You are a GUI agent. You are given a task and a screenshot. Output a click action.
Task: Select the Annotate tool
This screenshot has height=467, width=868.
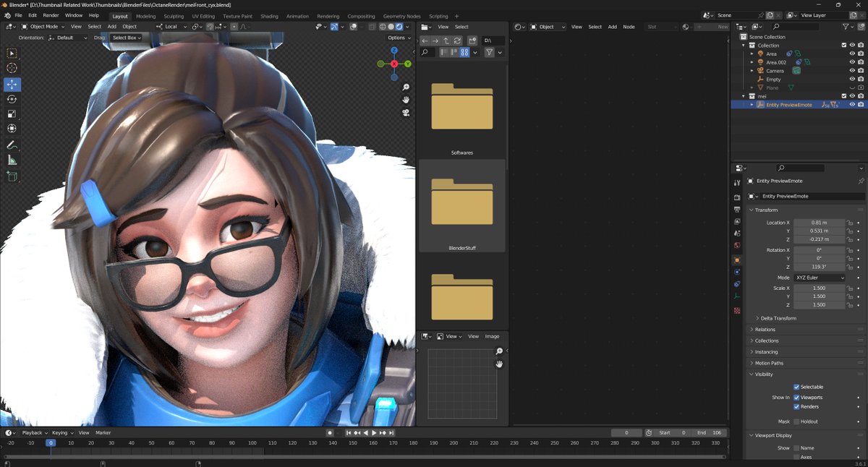point(12,145)
